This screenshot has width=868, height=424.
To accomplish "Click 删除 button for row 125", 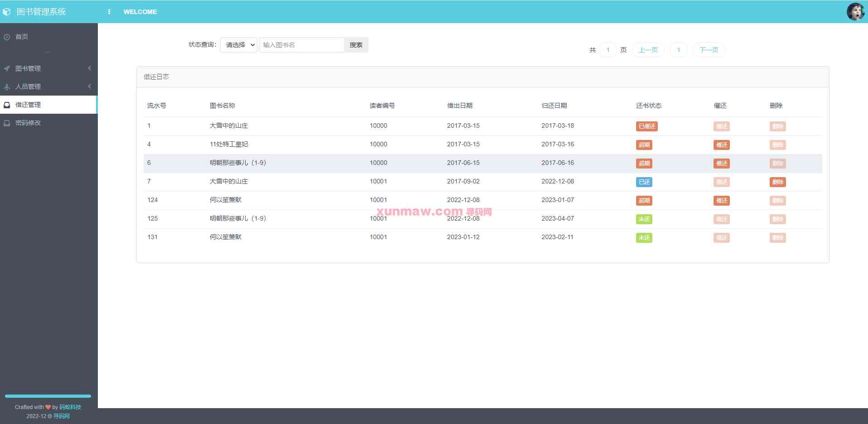I will tap(778, 219).
